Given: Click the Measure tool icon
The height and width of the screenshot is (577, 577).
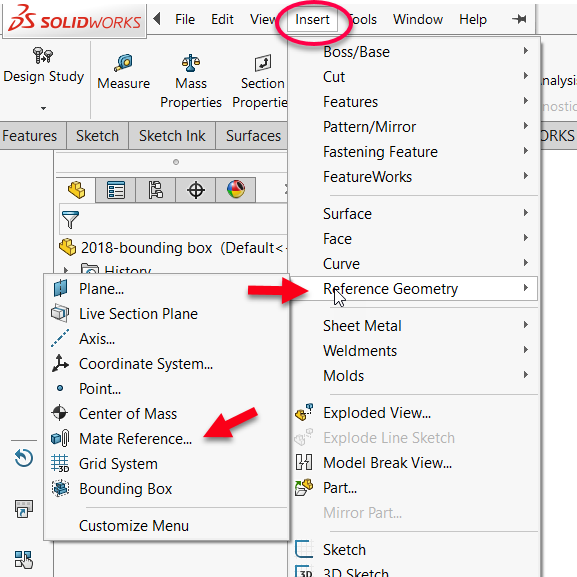Looking at the screenshot, I should coord(124,62).
